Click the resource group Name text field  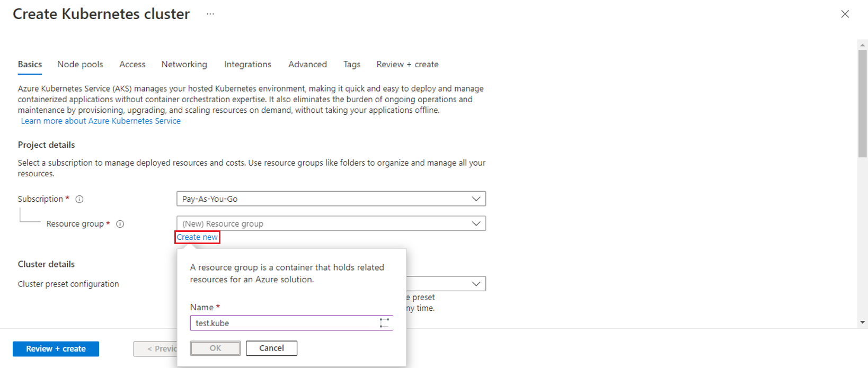[x=284, y=323]
